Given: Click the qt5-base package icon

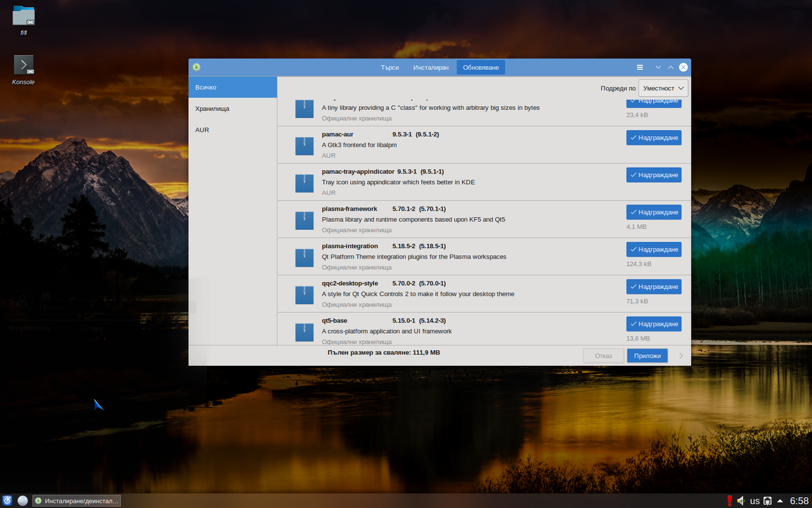Looking at the screenshot, I should [304, 331].
